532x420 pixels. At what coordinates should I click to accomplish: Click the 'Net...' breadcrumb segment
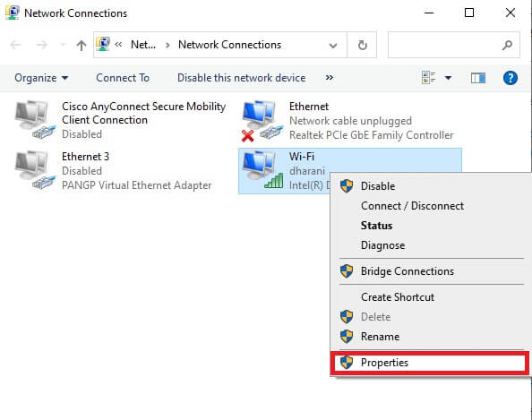pyautogui.click(x=143, y=45)
